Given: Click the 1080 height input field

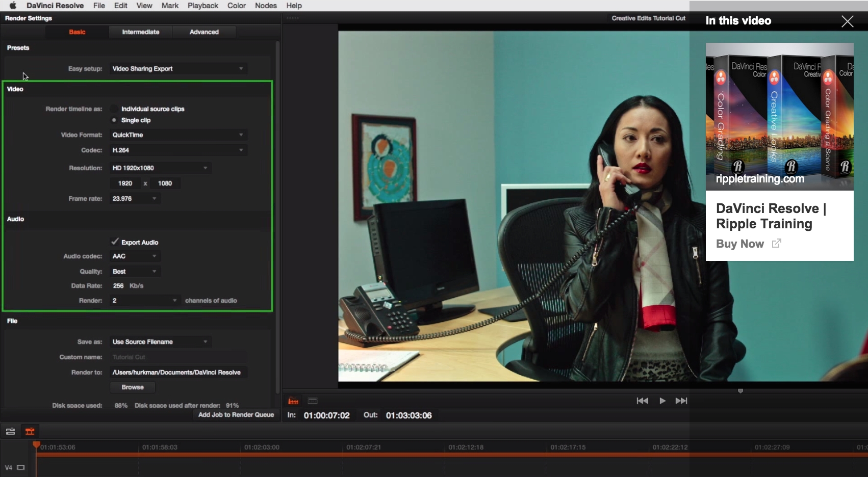Looking at the screenshot, I should coord(165,183).
